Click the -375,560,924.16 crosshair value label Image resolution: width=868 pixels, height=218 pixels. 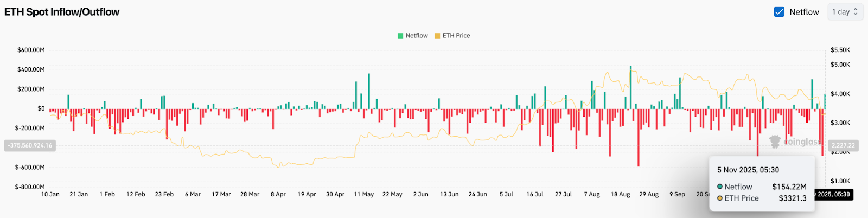30,145
